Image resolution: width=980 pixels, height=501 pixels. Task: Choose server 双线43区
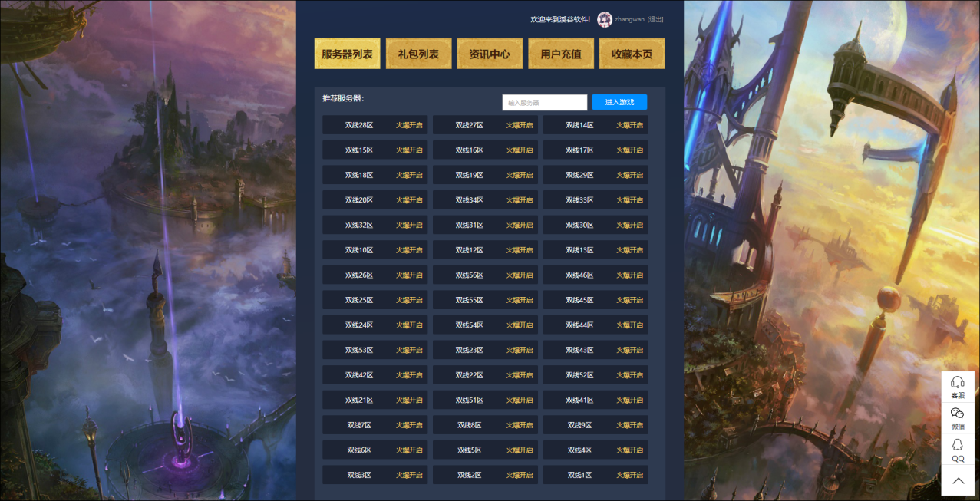596,350
